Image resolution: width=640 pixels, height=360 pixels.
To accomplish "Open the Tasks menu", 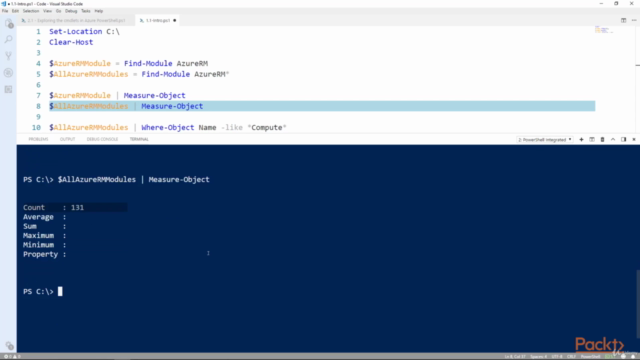I will [86, 11].
